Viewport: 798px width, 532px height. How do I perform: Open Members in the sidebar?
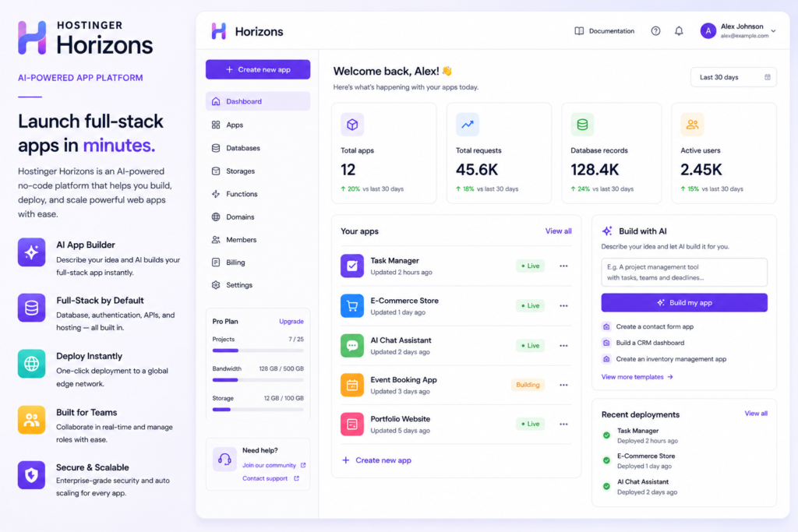pyautogui.click(x=258, y=240)
